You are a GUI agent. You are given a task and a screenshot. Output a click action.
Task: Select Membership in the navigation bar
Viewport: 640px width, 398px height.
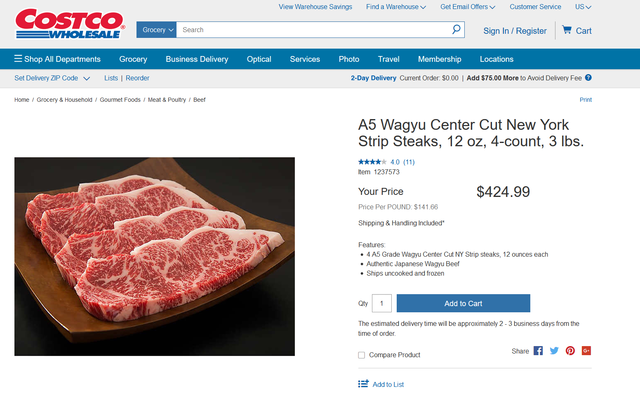pos(440,59)
